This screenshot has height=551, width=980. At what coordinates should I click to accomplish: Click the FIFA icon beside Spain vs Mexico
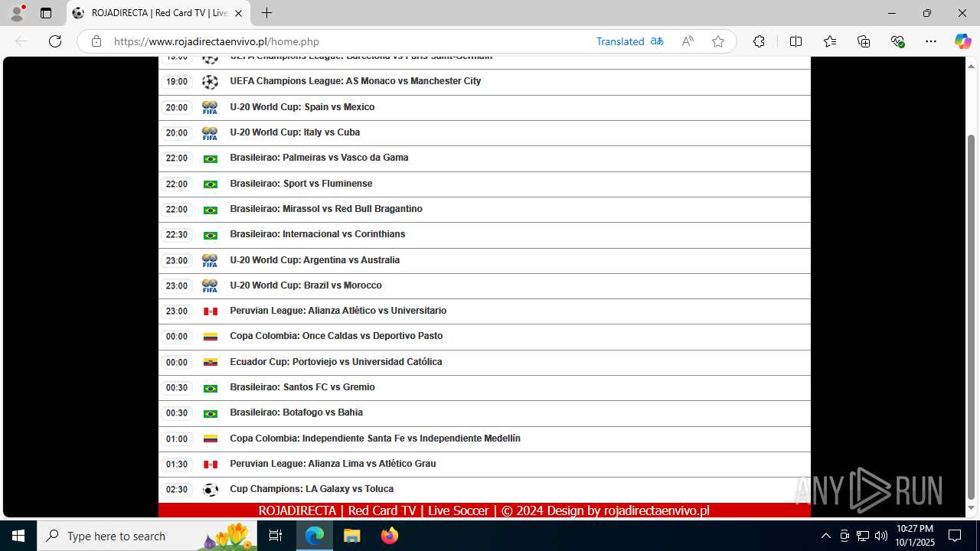[x=210, y=108]
